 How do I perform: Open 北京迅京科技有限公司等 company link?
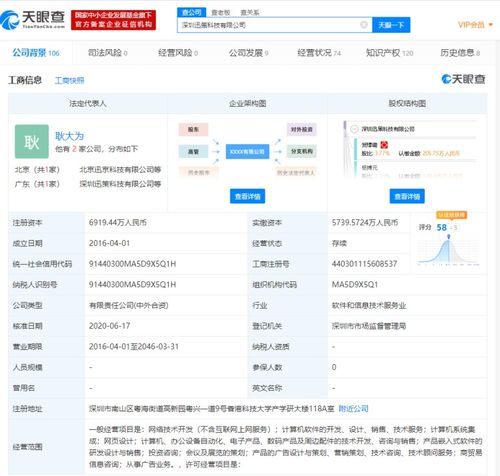pyautogui.click(x=120, y=169)
